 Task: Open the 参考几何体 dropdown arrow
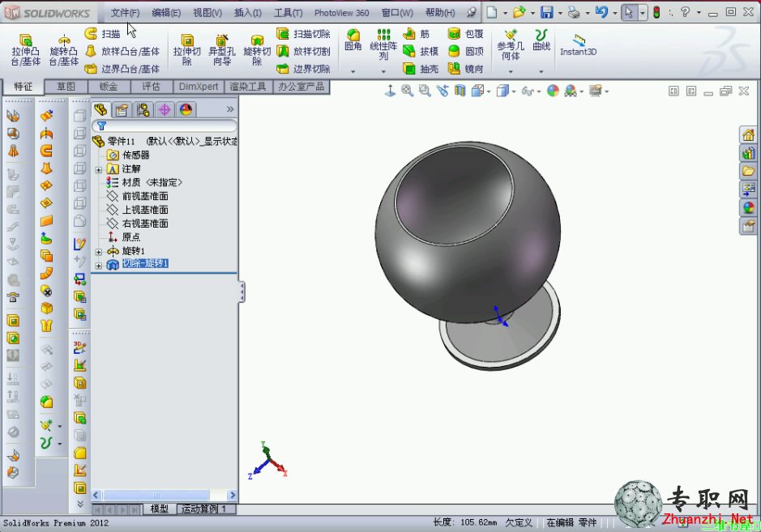[x=511, y=72]
